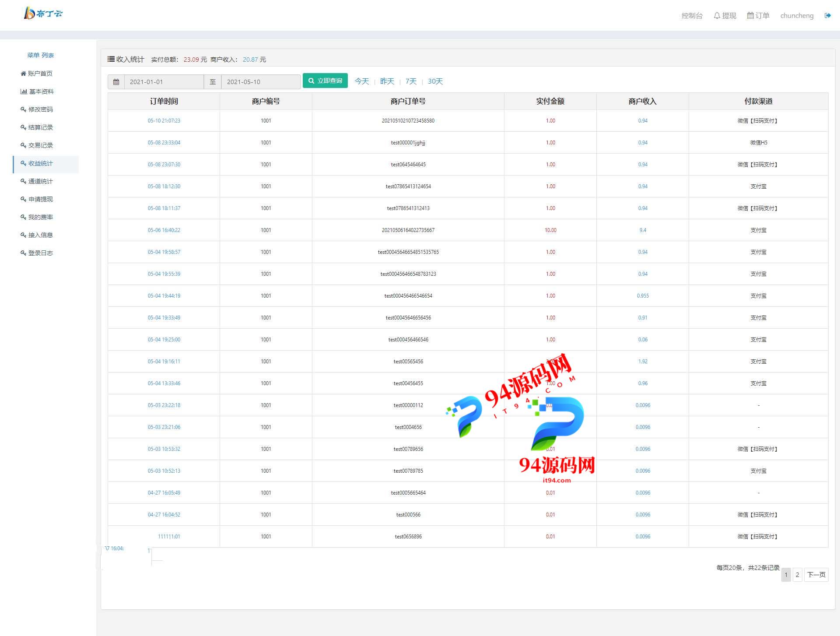Click the 立即查询 search button
Screen dimensions: 840x636
(325, 81)
